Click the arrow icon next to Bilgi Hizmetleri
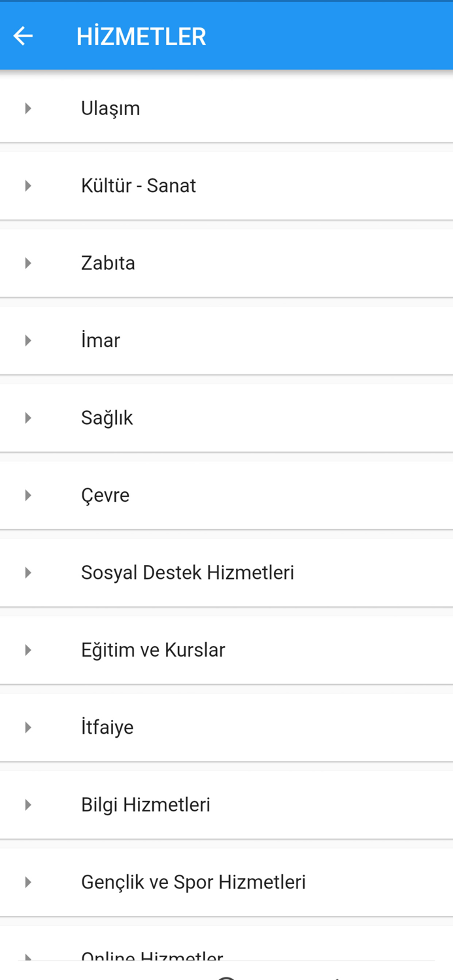Viewport: 453px width, 980px height. click(x=27, y=804)
